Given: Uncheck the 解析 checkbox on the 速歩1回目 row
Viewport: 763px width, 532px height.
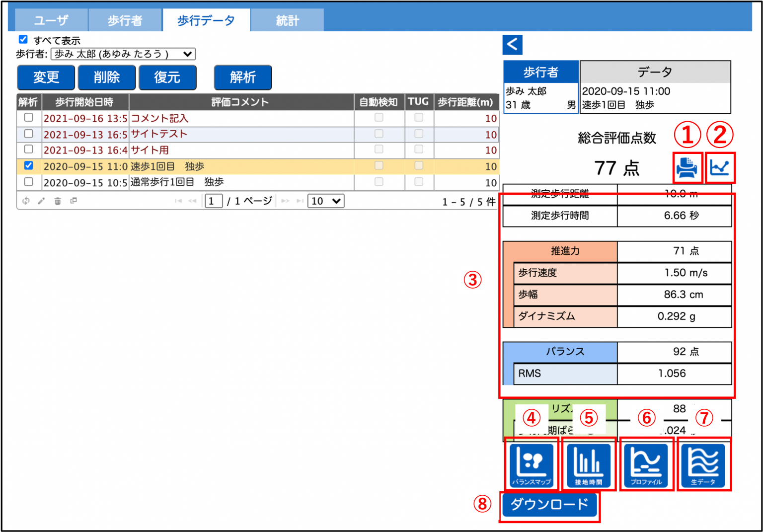Looking at the screenshot, I should pyautogui.click(x=28, y=166).
